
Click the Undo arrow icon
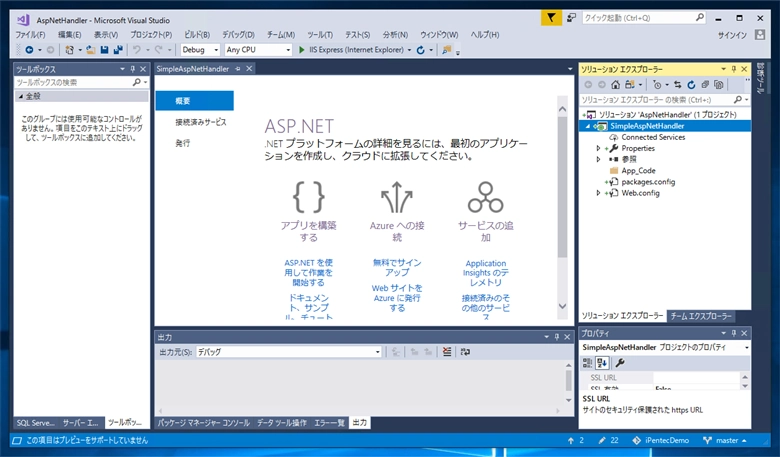[x=136, y=50]
